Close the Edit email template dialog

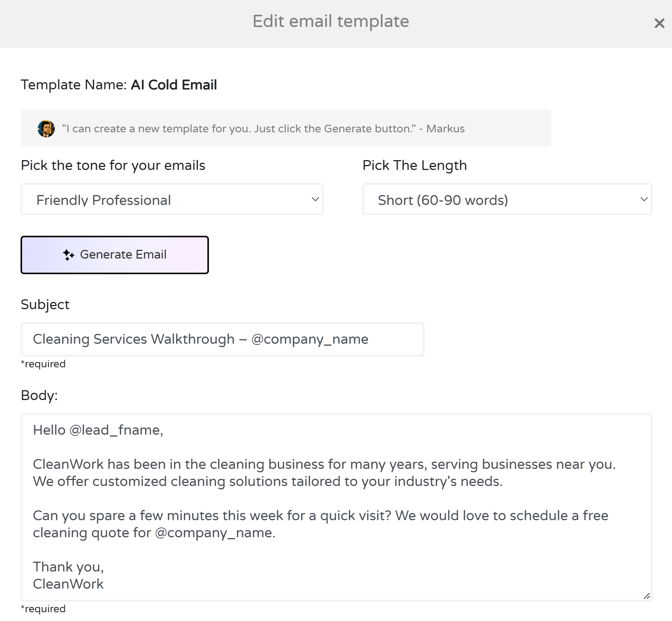click(x=659, y=23)
